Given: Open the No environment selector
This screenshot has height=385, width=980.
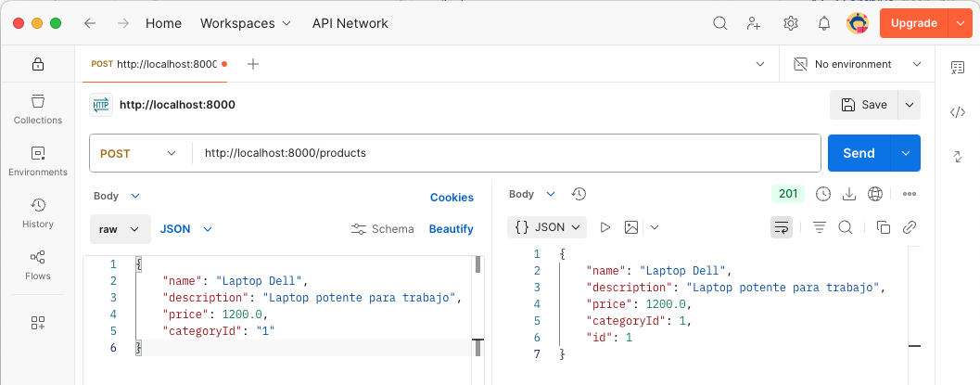Looking at the screenshot, I should [x=857, y=64].
